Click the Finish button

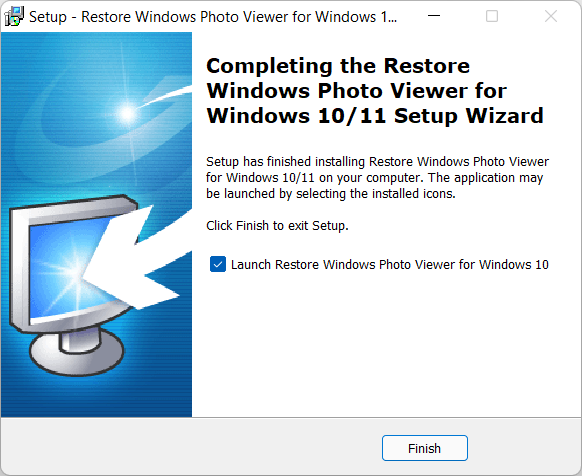coord(425,448)
